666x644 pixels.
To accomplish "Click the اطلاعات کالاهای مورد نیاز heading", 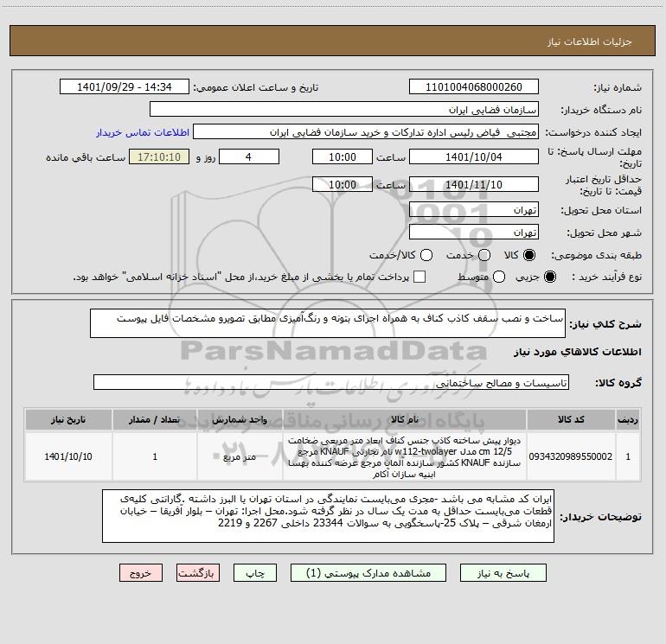I will point(577,352).
